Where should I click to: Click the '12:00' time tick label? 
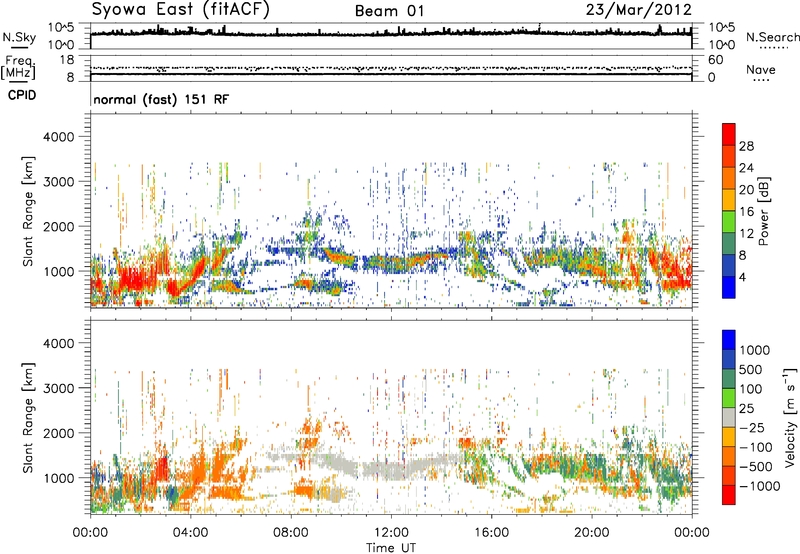391,533
